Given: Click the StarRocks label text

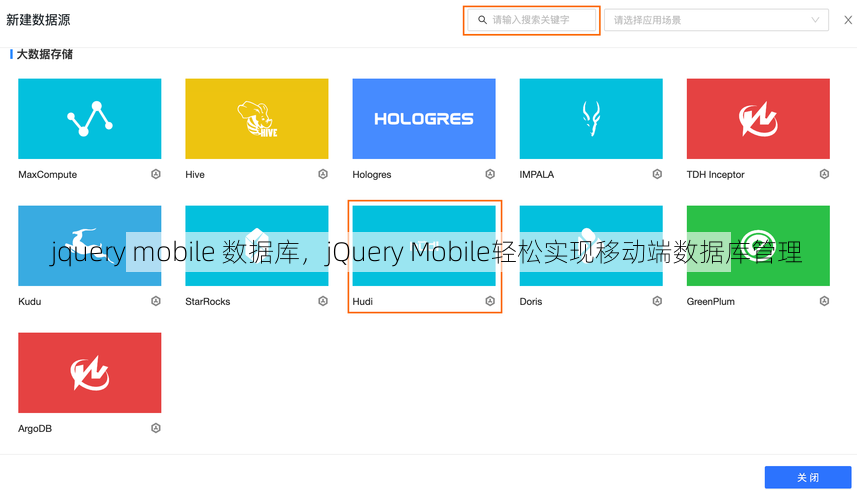Looking at the screenshot, I should (x=208, y=302).
